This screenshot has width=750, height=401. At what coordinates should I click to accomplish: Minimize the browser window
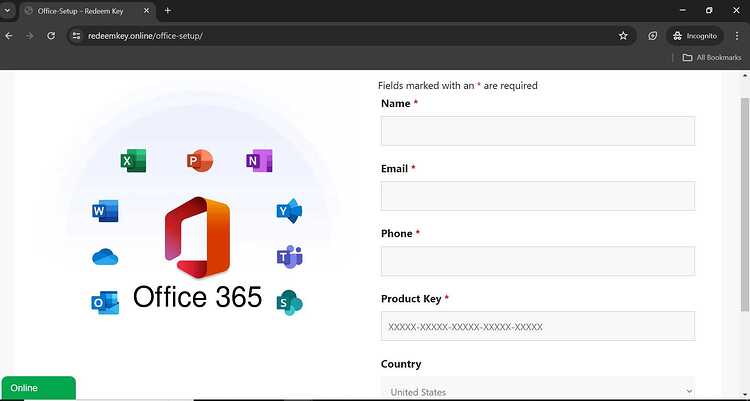coord(683,11)
